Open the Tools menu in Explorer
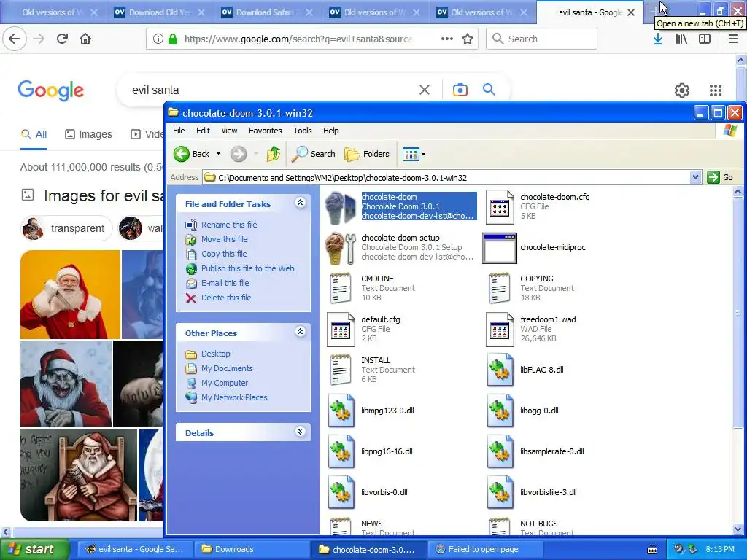The height and width of the screenshot is (560, 747). [x=303, y=131]
